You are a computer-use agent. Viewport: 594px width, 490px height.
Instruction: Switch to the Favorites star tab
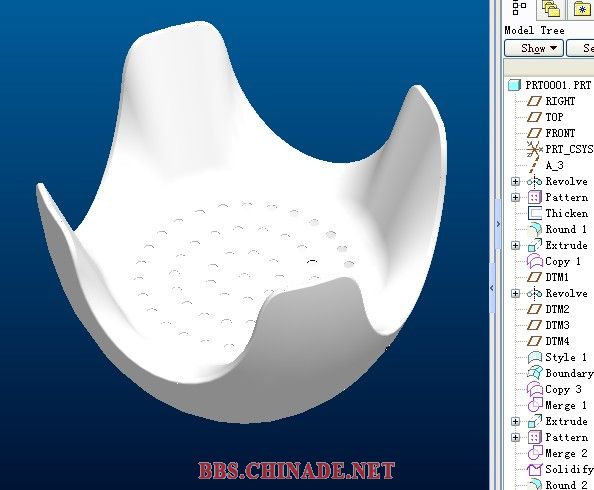tap(581, 9)
